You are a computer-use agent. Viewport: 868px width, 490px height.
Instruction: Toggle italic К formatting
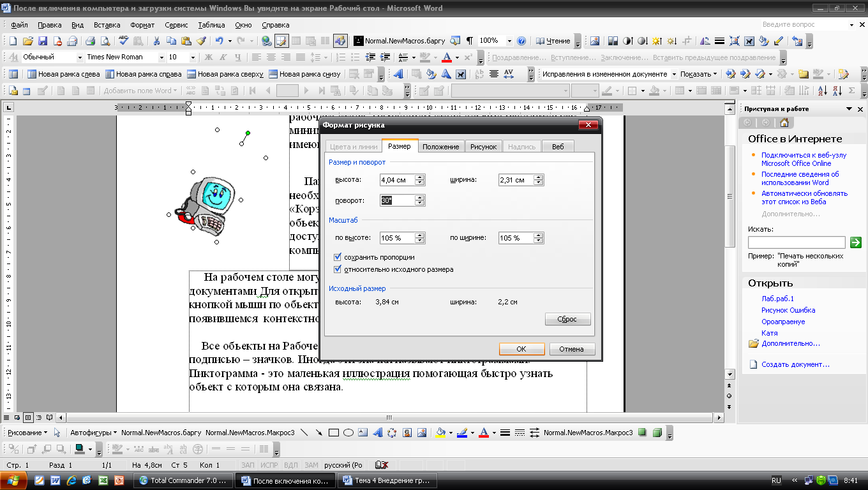223,57
